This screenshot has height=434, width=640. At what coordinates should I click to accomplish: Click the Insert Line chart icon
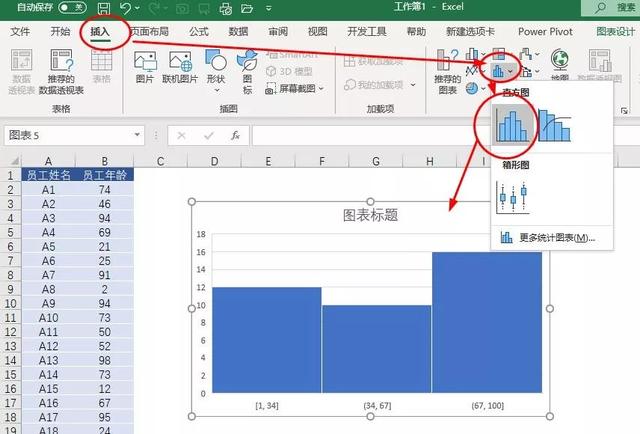tap(472, 71)
